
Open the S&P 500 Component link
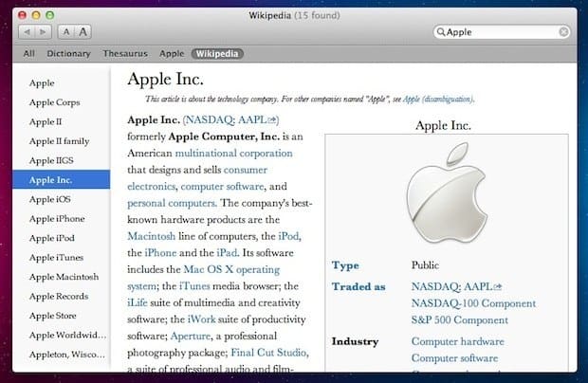point(460,320)
